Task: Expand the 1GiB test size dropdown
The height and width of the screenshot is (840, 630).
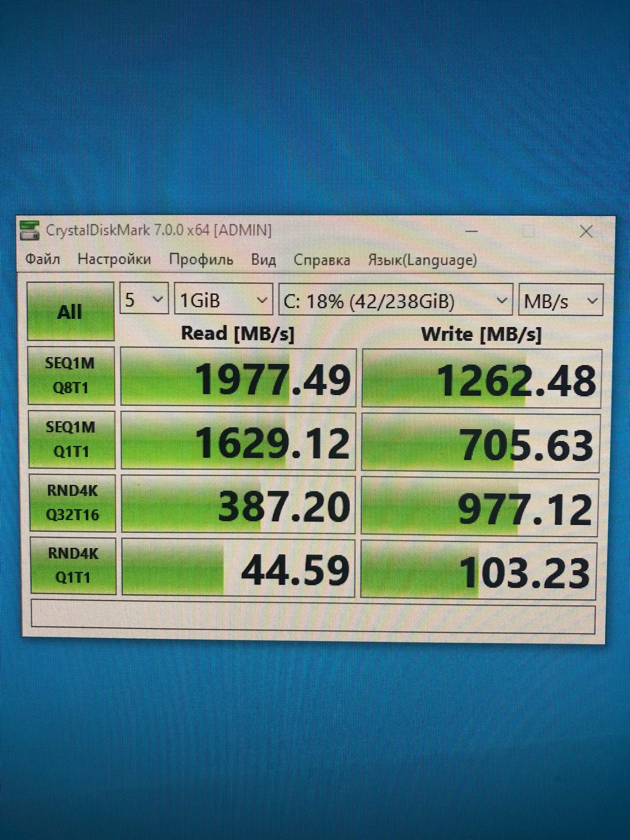Action: 223,300
